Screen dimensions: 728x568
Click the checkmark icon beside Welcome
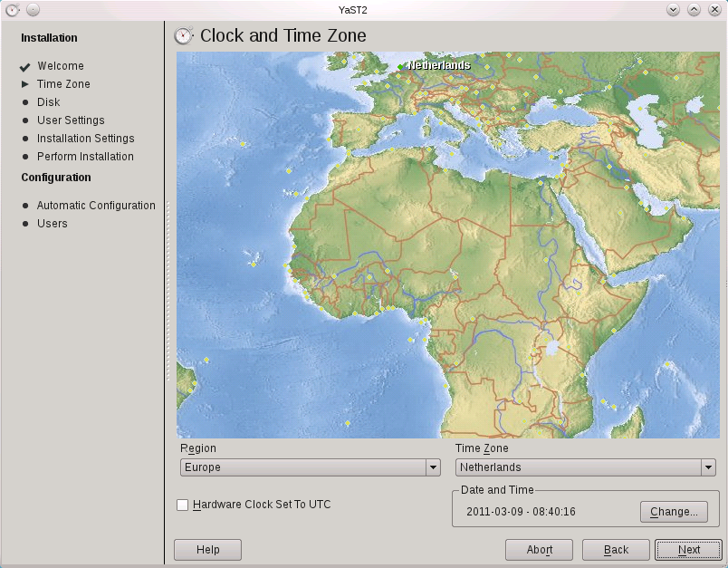[x=24, y=66]
